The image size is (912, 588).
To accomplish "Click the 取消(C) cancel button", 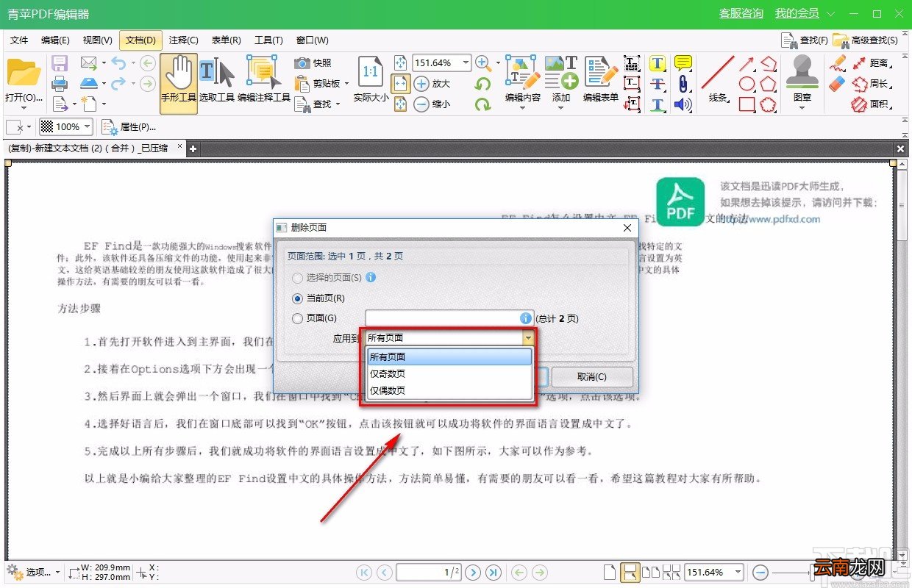I will pyautogui.click(x=592, y=377).
